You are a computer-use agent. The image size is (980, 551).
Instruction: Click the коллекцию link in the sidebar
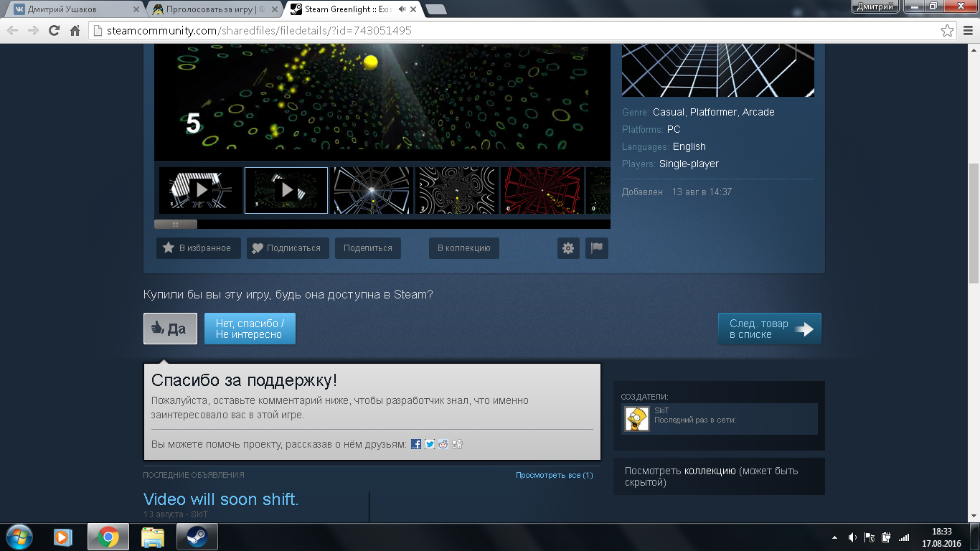click(x=710, y=471)
